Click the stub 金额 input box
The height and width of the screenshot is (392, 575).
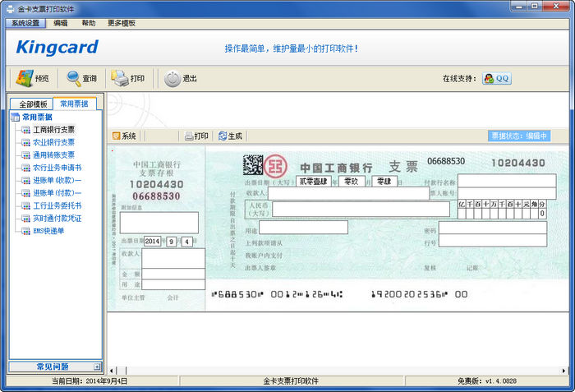pos(173,274)
